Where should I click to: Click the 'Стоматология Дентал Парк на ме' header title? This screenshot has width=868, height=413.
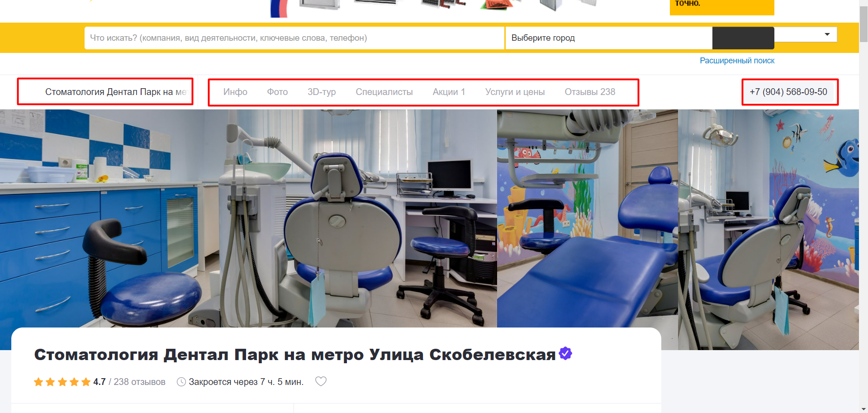click(x=116, y=92)
